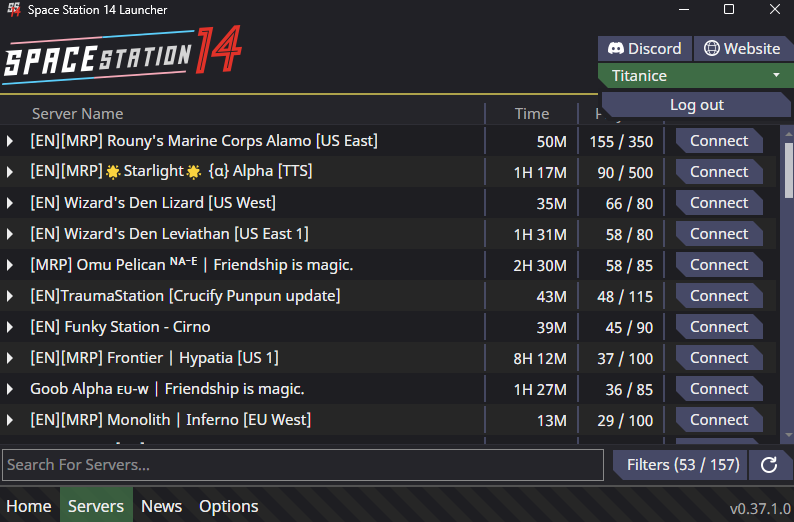The image size is (794, 522).
Task: Expand Funky Station - Cirno server details
Action: point(10,327)
